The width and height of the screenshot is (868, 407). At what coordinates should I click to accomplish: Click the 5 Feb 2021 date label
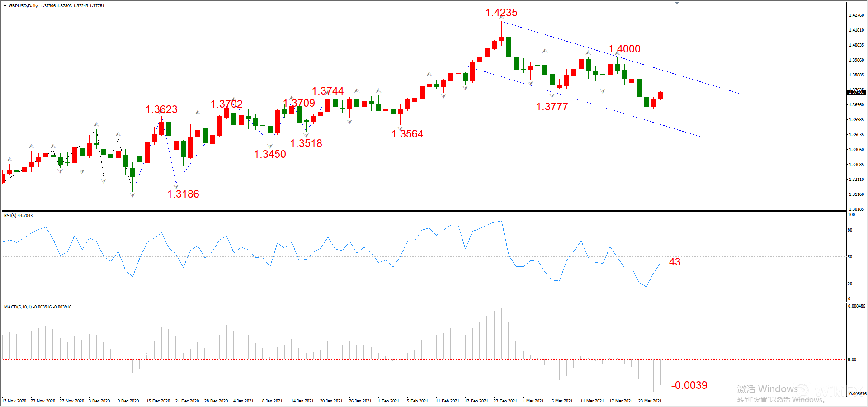(417, 401)
